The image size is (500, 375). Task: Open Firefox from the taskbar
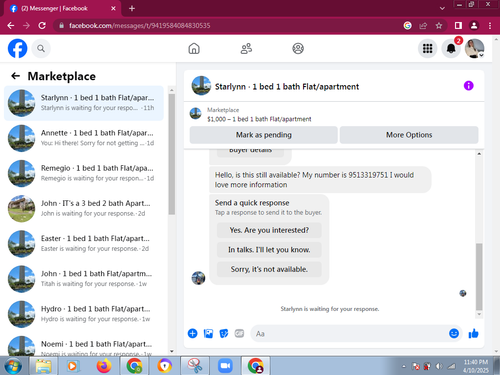point(104,366)
